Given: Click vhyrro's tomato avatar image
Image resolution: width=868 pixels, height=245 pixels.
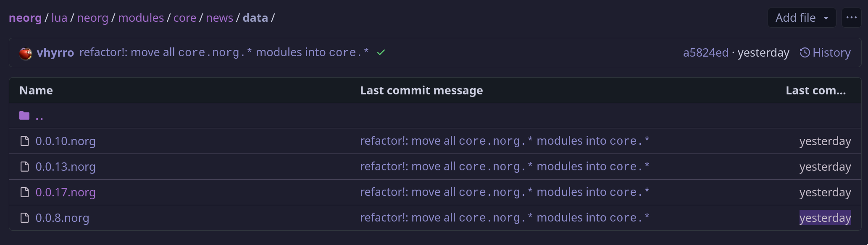Looking at the screenshot, I should 26,52.
